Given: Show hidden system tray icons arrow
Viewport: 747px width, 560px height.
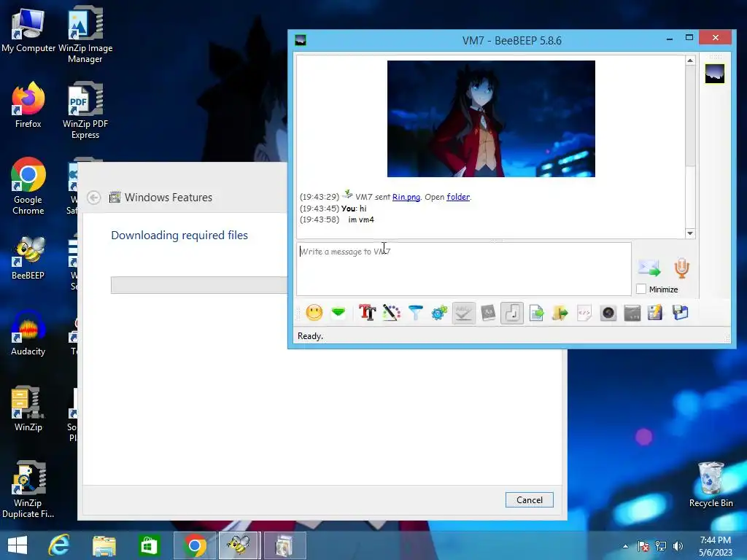Looking at the screenshot, I should pyautogui.click(x=625, y=546).
